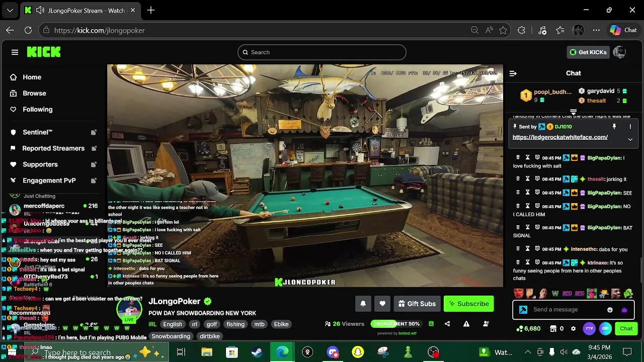Click the share icon below the stream
This screenshot has height=362, width=644.
[447, 324]
